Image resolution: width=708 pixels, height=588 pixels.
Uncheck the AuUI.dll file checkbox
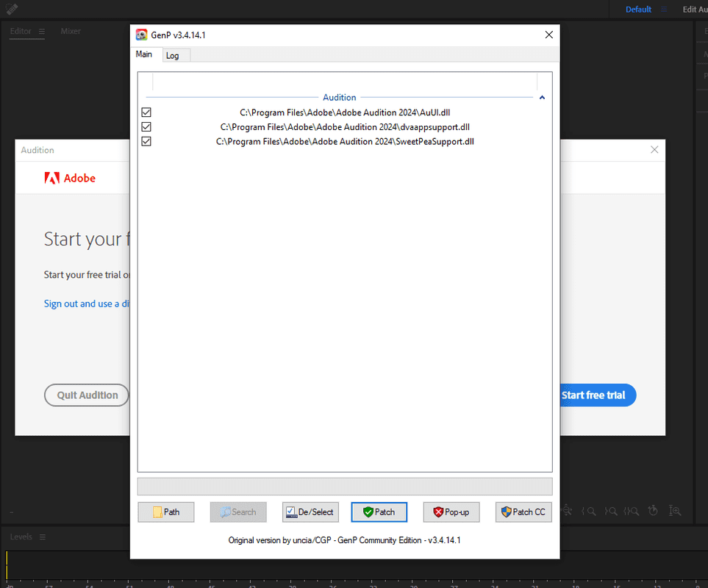(x=146, y=112)
